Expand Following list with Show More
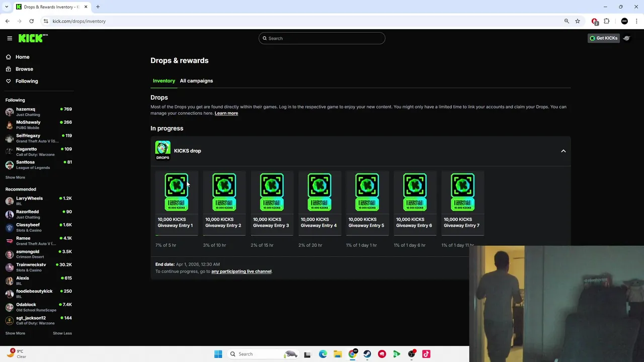 pyautogui.click(x=15, y=177)
